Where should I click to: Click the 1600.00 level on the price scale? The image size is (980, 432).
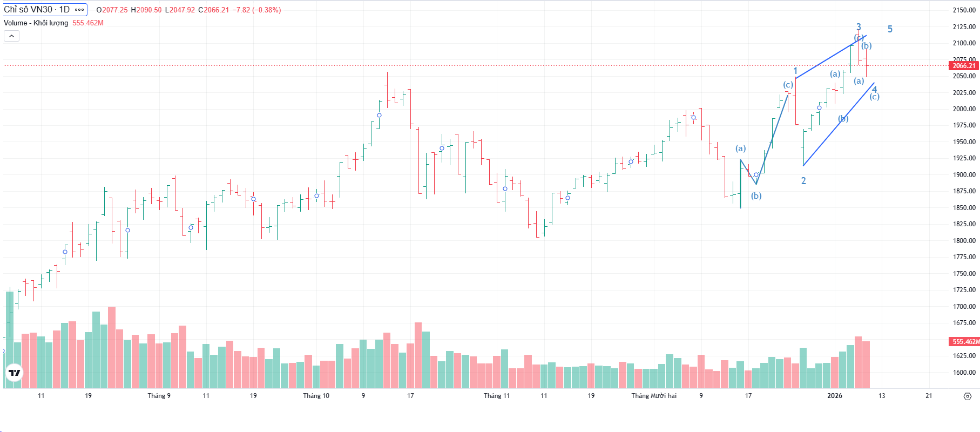click(x=964, y=372)
